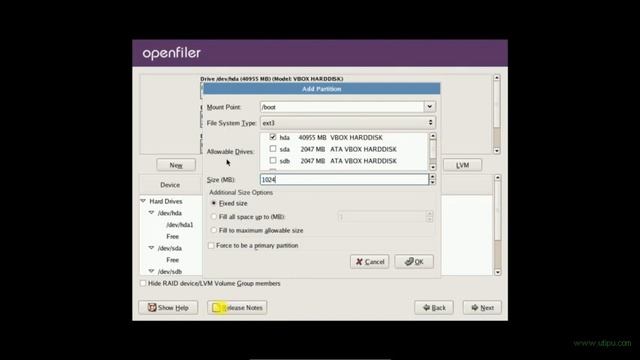Select the /dev/hda1 partition row

coord(180,224)
